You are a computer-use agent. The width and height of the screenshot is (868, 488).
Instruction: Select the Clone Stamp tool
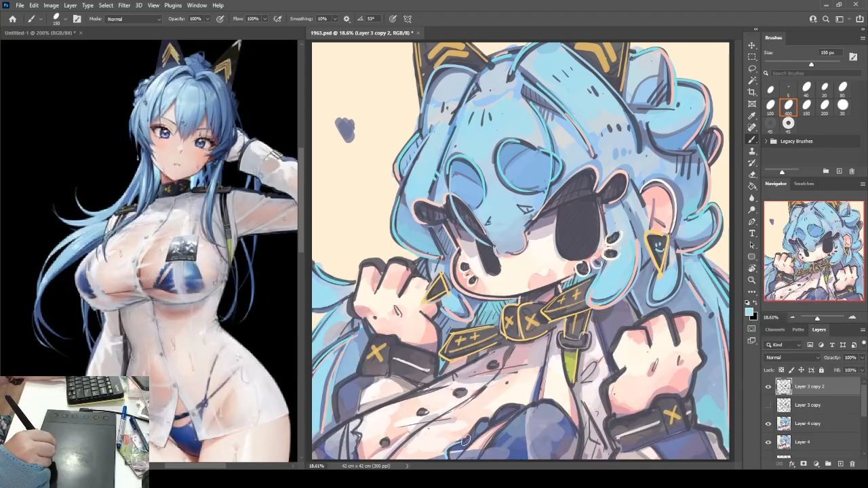tap(752, 151)
